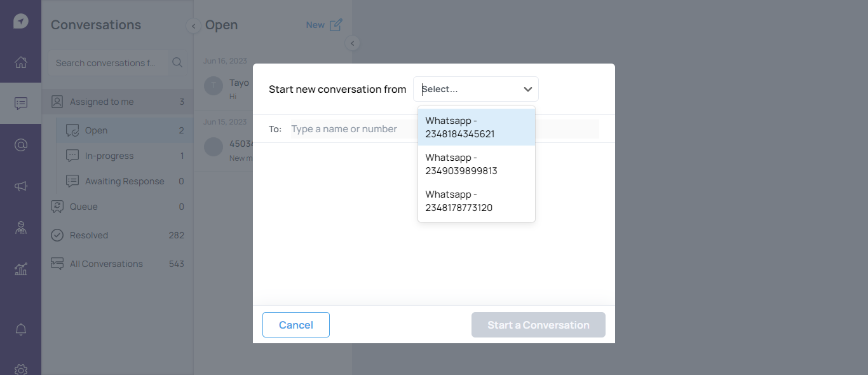Select Whatsapp - 2348178773120 option
Screen dimensions: 868x375
click(476, 201)
